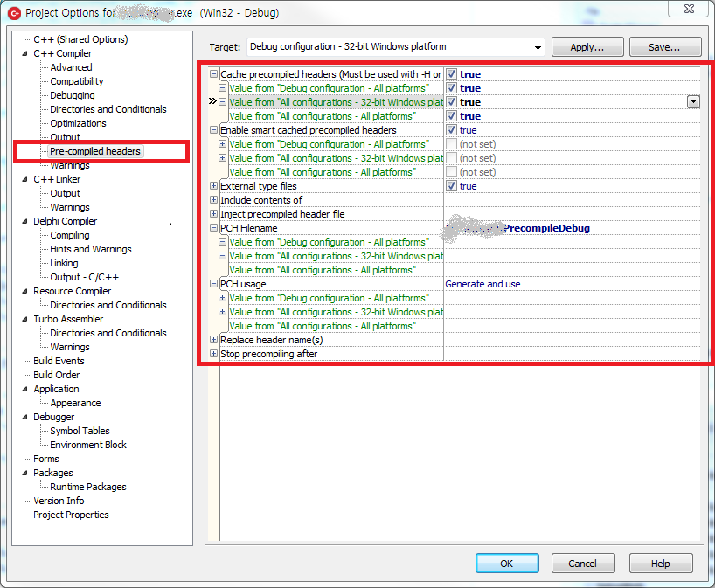Collapse the PCH Filename property group
715x588 pixels.
(214, 228)
